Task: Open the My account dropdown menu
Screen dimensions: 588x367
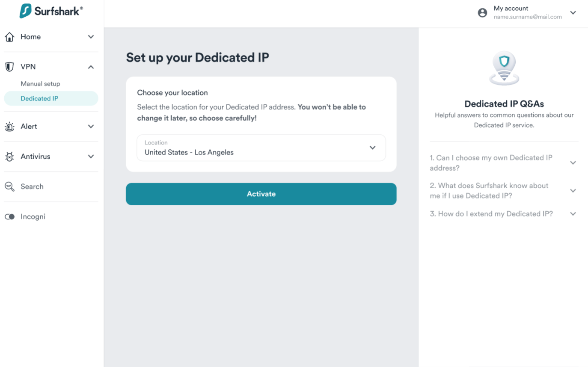Action: pyautogui.click(x=573, y=13)
